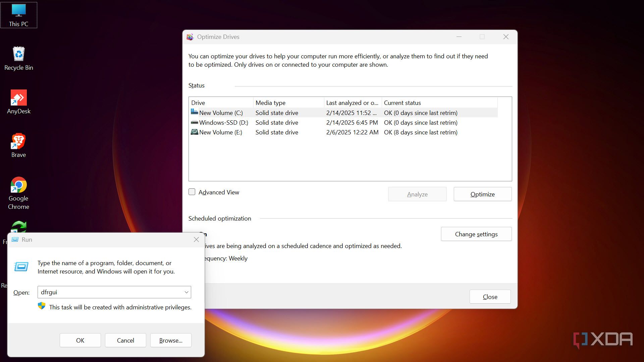Click the Windows-SSD (D:) drive icon

coord(195,122)
